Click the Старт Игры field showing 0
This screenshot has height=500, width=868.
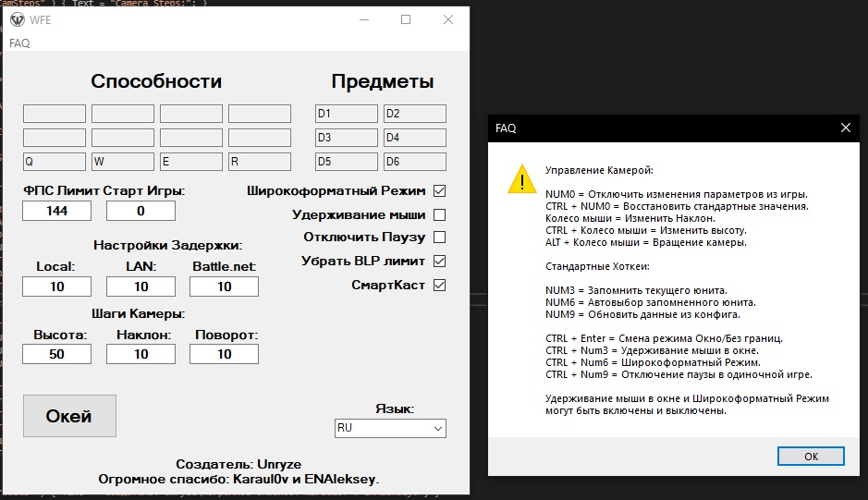pos(141,211)
